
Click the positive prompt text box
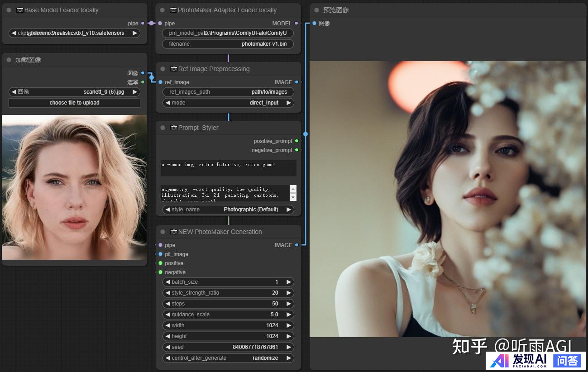[228, 168]
